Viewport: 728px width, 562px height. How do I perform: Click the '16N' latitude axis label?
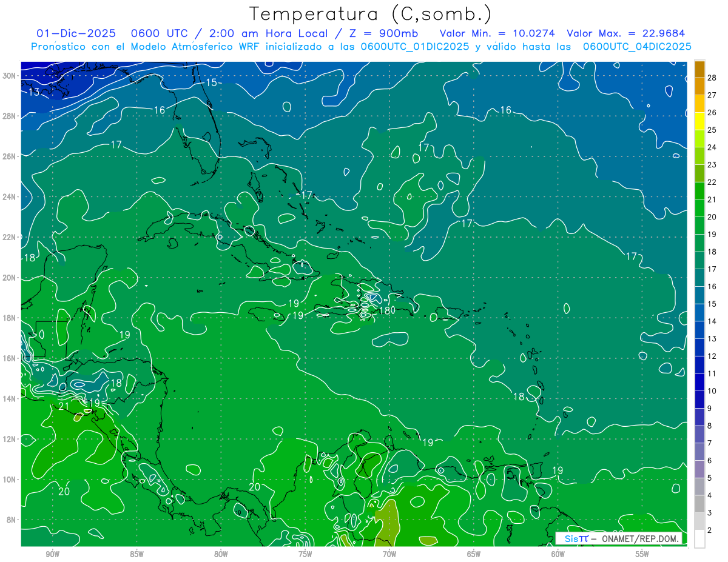(x=10, y=358)
